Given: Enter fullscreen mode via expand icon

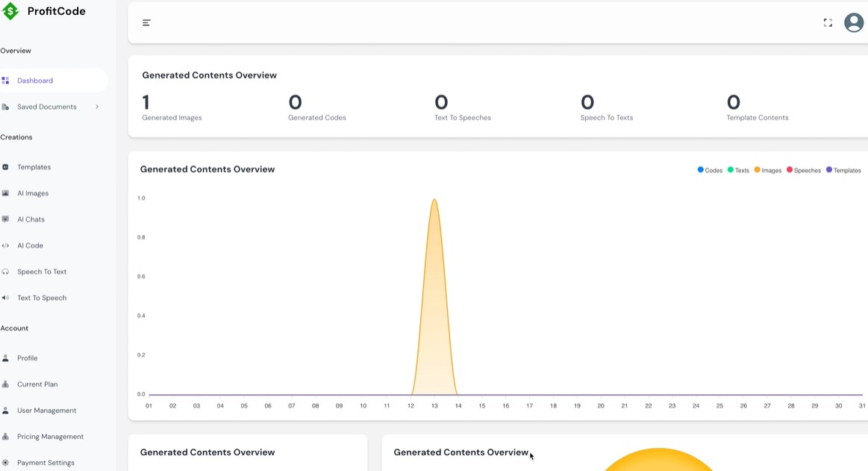Looking at the screenshot, I should [828, 22].
